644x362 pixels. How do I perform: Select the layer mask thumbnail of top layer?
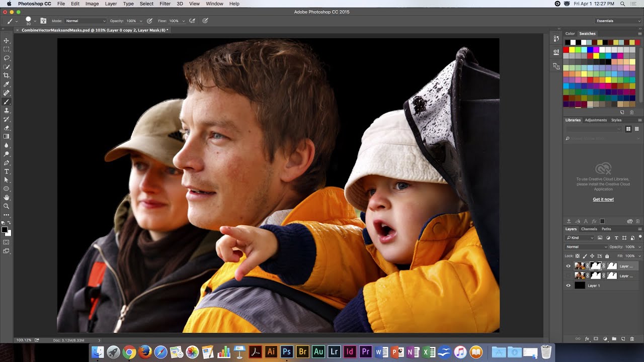596,266
